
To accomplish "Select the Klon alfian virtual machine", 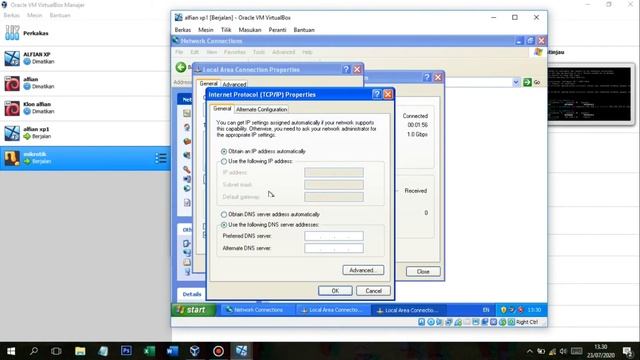I will tap(85, 108).
